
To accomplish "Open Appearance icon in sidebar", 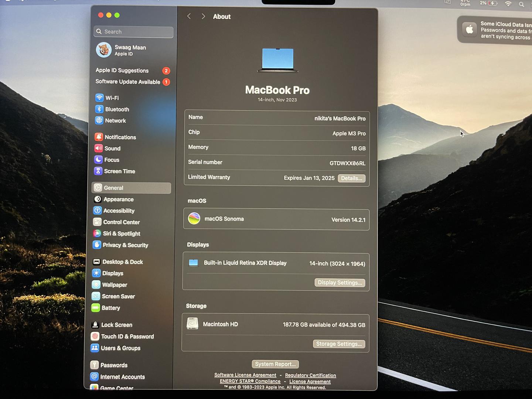I will 98,199.
